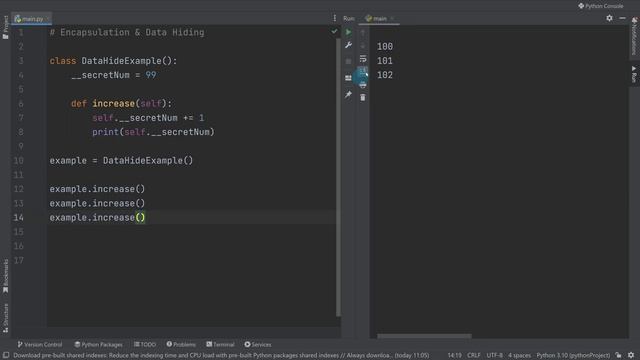
Task: Open run configuration wrench icon
Action: pyautogui.click(x=348, y=45)
